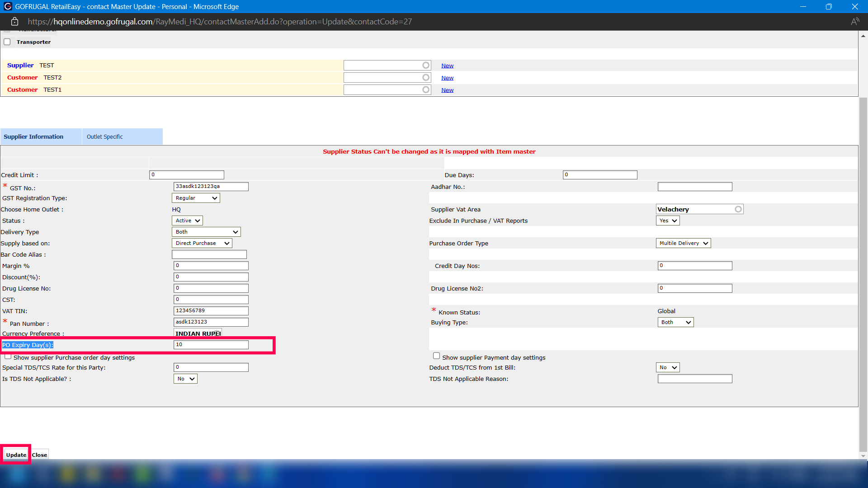Enable Show supplier Payment day settings

[436, 356]
